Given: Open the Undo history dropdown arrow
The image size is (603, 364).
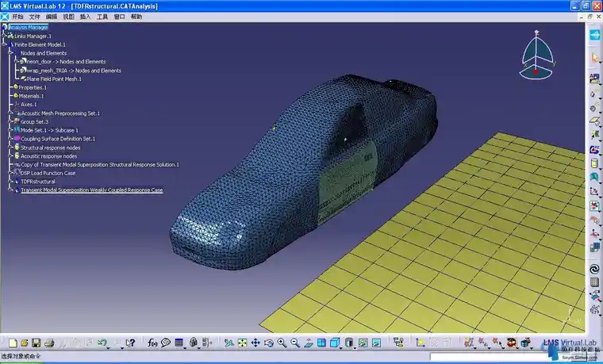Looking at the screenshot, I should [108, 347].
